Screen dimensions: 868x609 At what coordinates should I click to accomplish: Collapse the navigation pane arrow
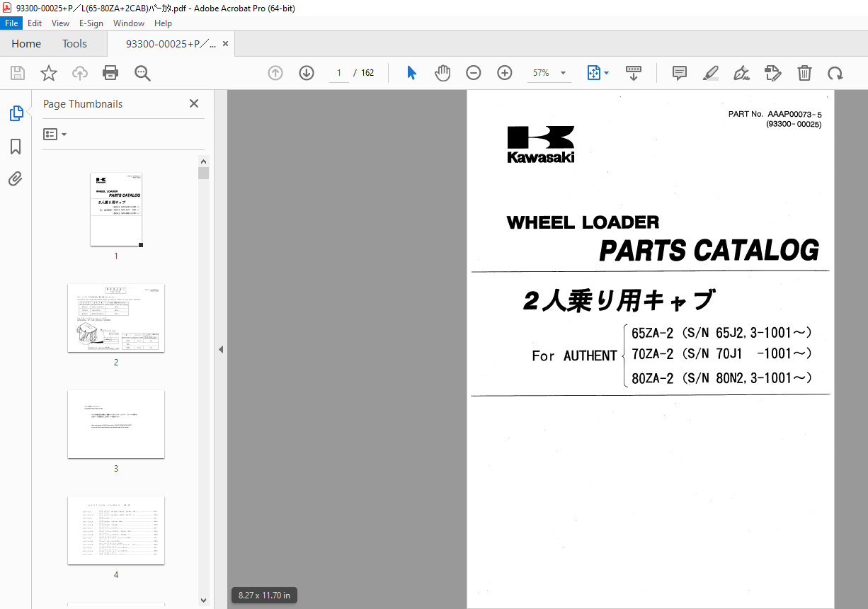pyautogui.click(x=221, y=349)
